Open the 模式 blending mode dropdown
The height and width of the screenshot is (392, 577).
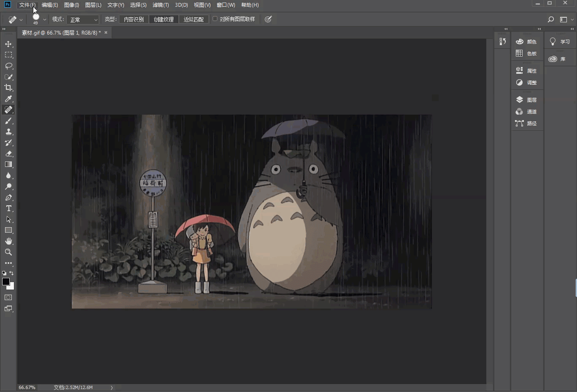(x=83, y=19)
